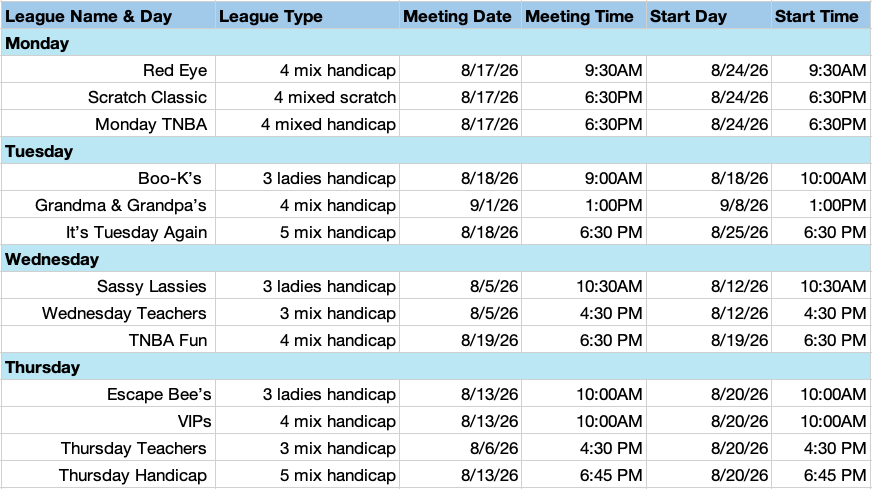872x489 pixels.
Task: Select the League Type column header
Action: (x=308, y=16)
